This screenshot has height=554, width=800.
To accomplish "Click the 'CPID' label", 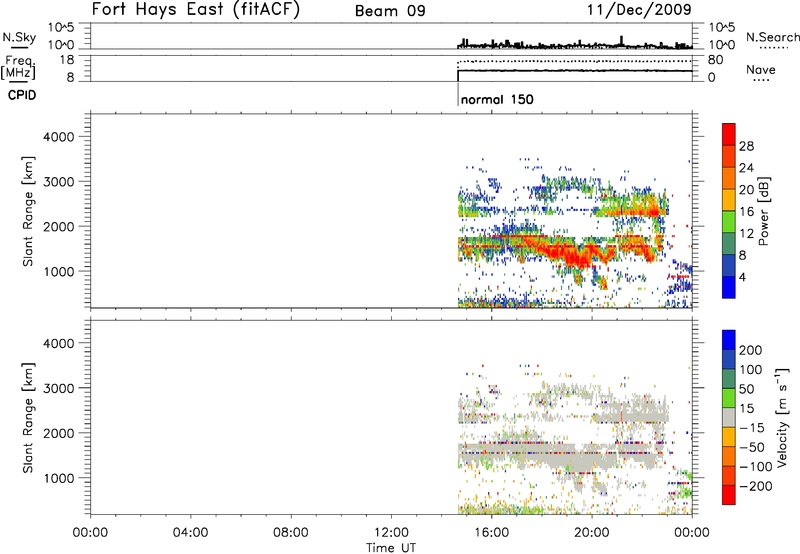I will 22,95.
